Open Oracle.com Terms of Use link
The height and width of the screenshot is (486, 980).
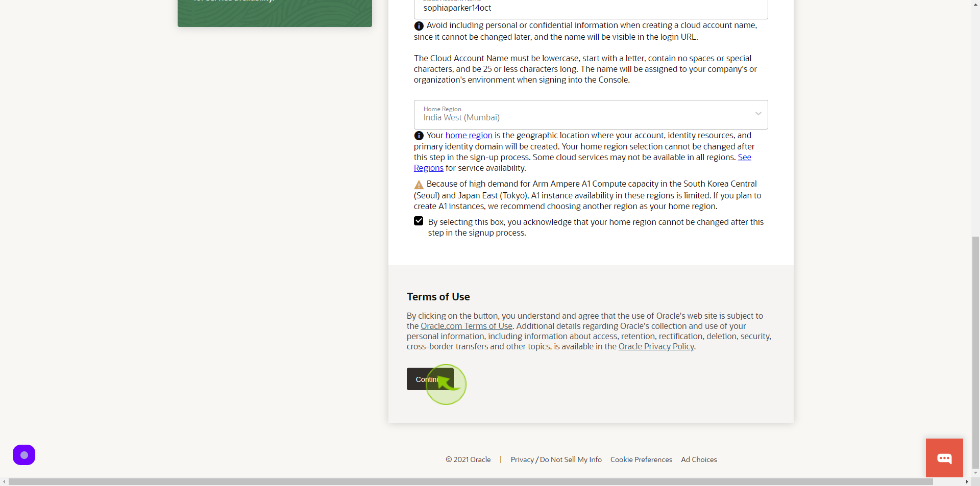pyautogui.click(x=467, y=326)
